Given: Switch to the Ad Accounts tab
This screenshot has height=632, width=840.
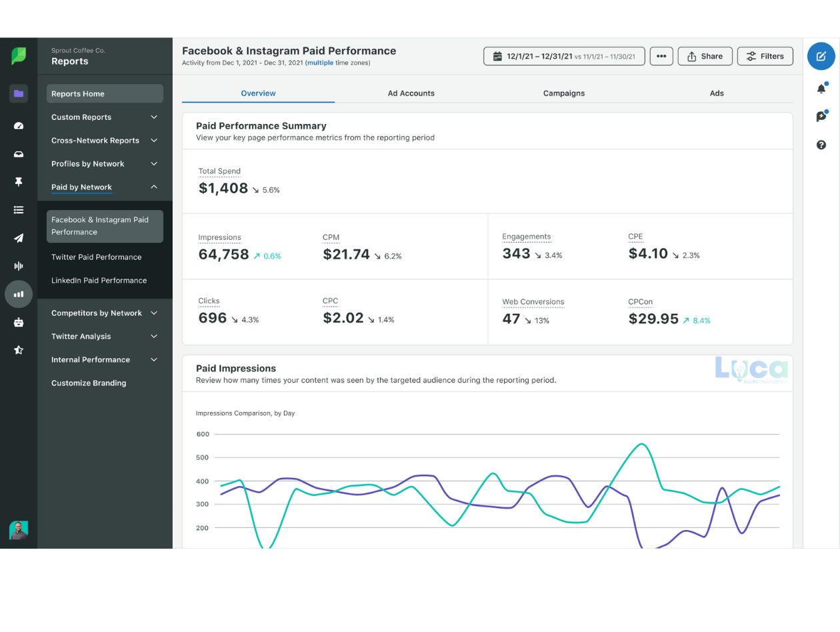Looking at the screenshot, I should pyautogui.click(x=411, y=93).
